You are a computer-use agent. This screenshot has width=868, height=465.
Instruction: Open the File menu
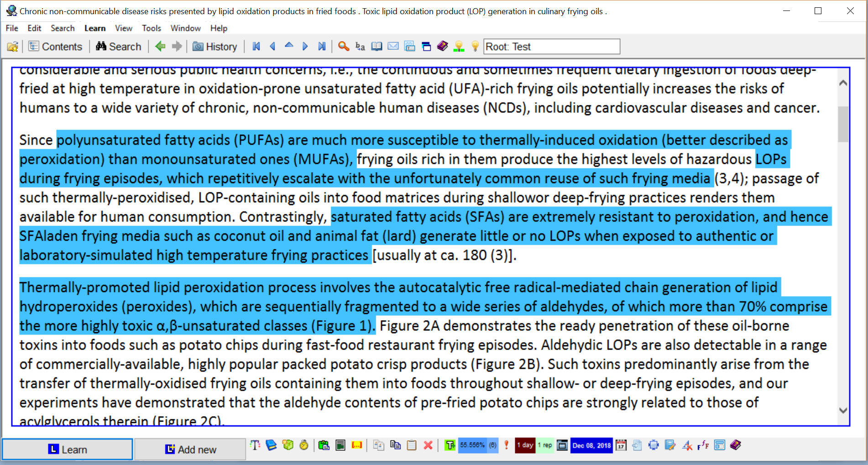(12, 28)
